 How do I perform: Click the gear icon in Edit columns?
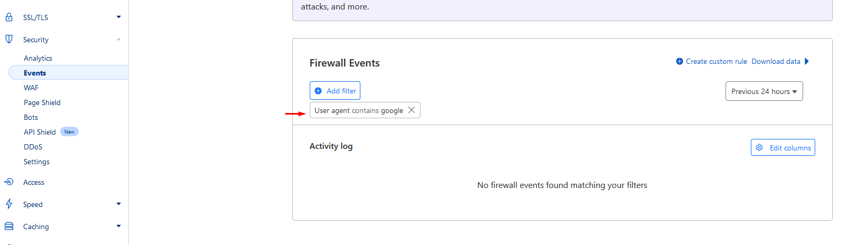[759, 147]
